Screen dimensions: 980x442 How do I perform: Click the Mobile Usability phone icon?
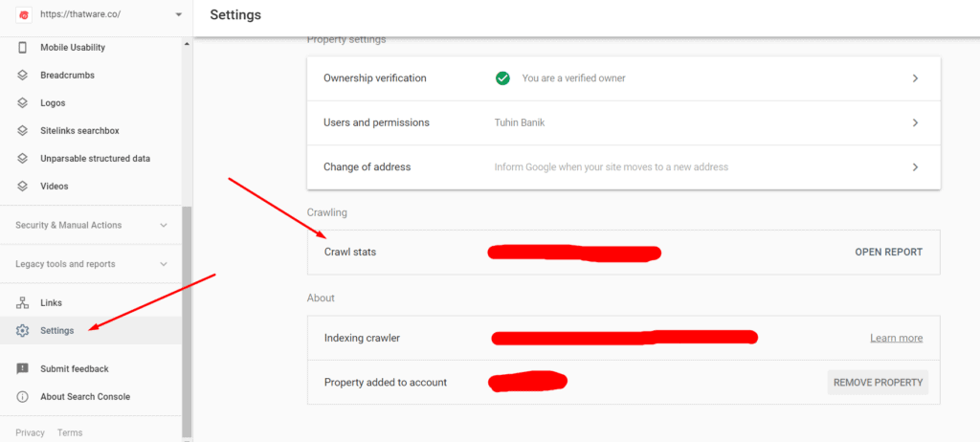(x=23, y=48)
